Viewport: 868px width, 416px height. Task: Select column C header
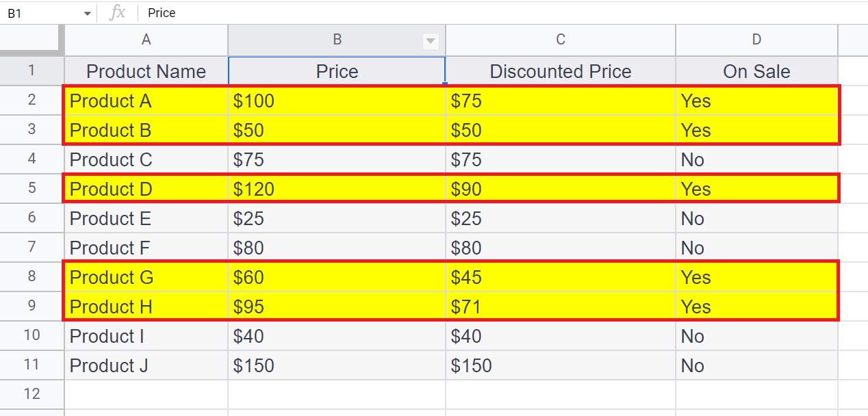560,40
